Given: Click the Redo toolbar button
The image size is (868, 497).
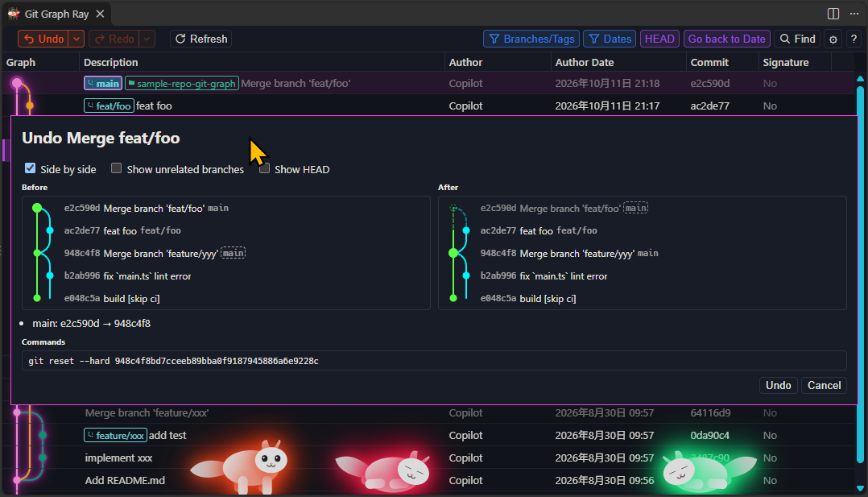Looking at the screenshot, I should click(x=114, y=39).
